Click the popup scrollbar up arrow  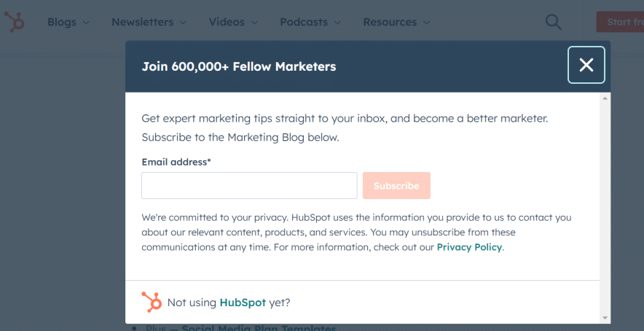point(604,98)
